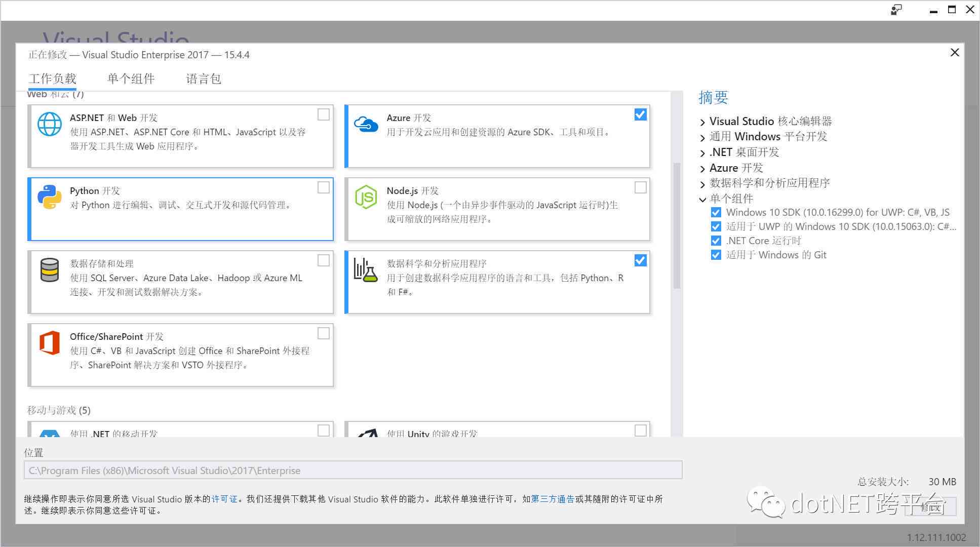This screenshot has width=980, height=547.
Task: Uncheck 适用于 Windows 的 Git component
Action: point(716,255)
